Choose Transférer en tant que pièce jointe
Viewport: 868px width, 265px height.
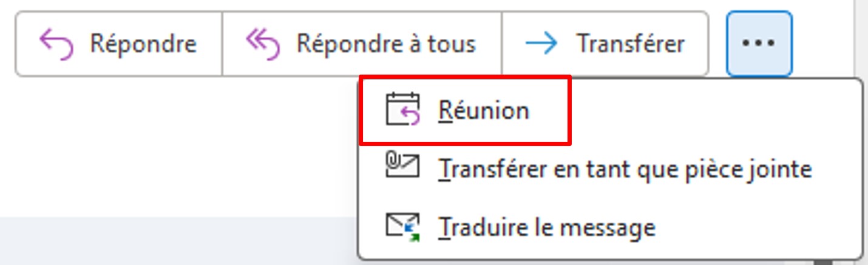click(624, 169)
